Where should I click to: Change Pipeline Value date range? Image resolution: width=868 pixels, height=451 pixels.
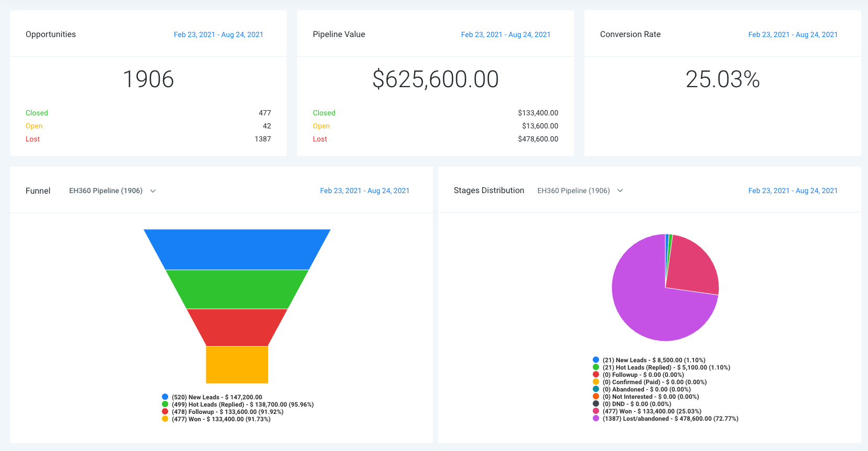point(505,34)
